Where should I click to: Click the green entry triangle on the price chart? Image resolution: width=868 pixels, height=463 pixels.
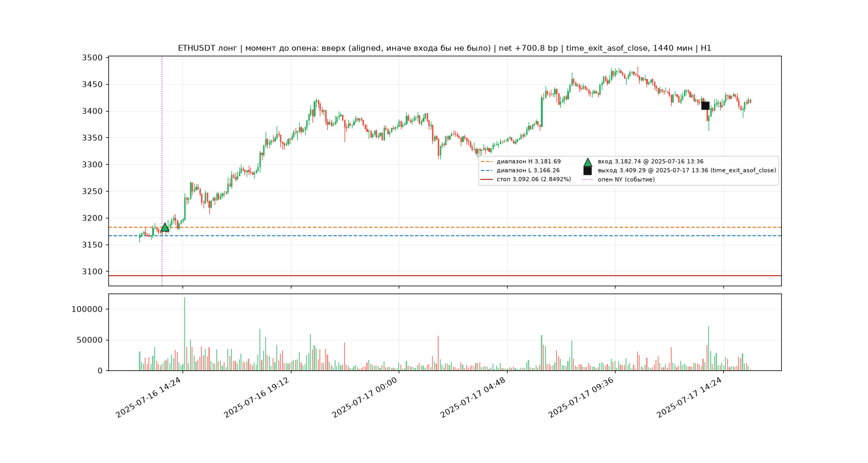point(165,227)
